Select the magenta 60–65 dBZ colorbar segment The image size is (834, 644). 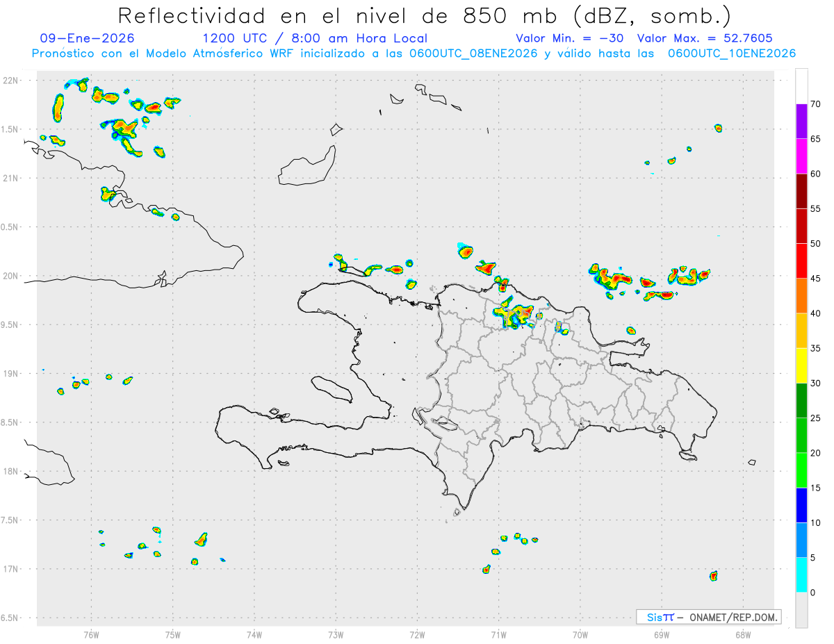[x=801, y=156]
